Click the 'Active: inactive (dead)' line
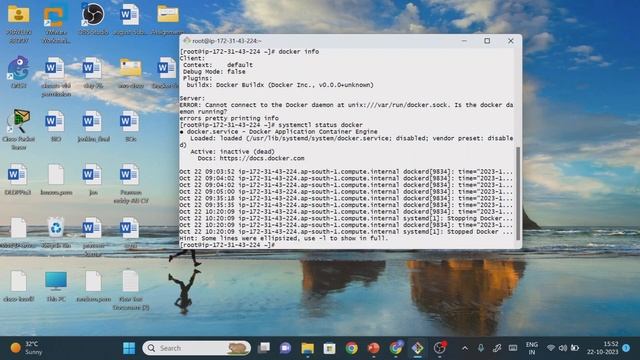This screenshot has height=360, width=640. click(x=232, y=151)
